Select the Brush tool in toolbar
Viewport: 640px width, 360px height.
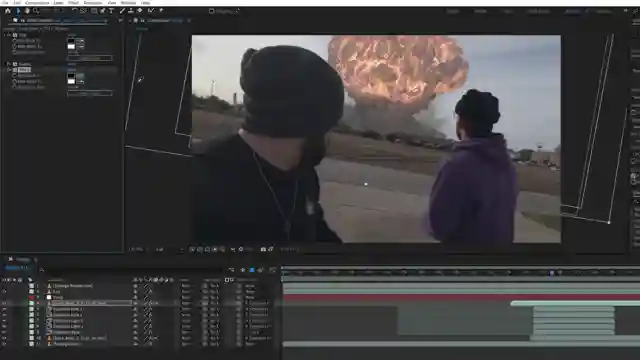coord(122,11)
